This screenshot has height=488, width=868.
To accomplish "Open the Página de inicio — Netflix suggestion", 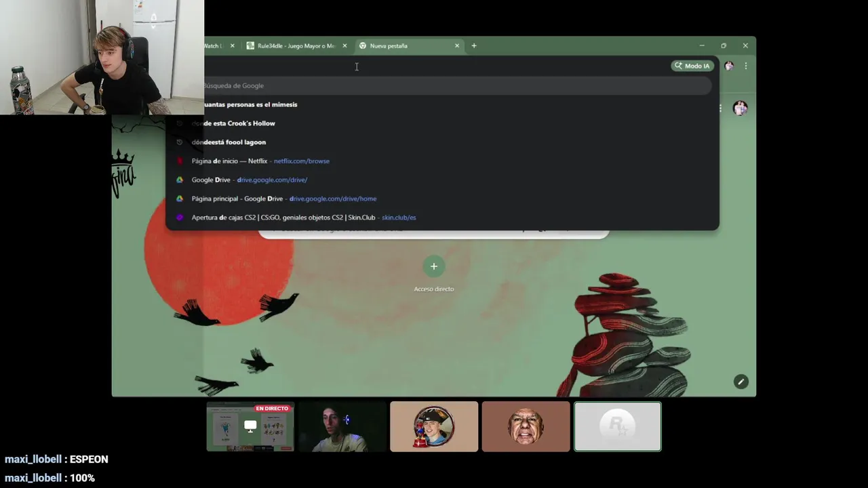I will coord(442,161).
